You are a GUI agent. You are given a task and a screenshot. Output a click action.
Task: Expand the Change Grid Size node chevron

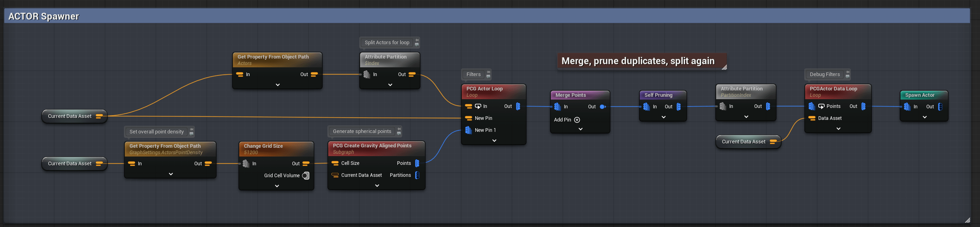pos(277,186)
